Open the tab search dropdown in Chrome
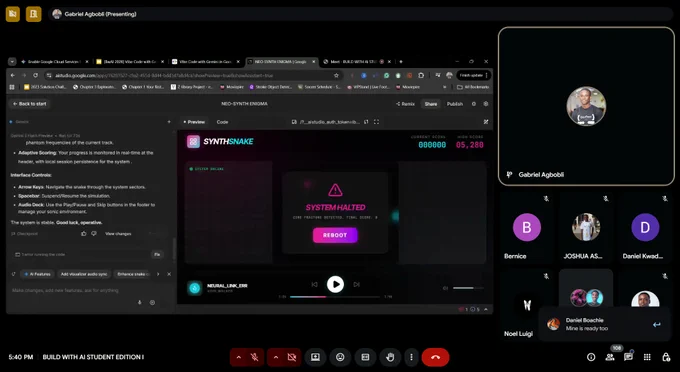Image resolution: width=680 pixels, height=372 pixels. coord(12,62)
